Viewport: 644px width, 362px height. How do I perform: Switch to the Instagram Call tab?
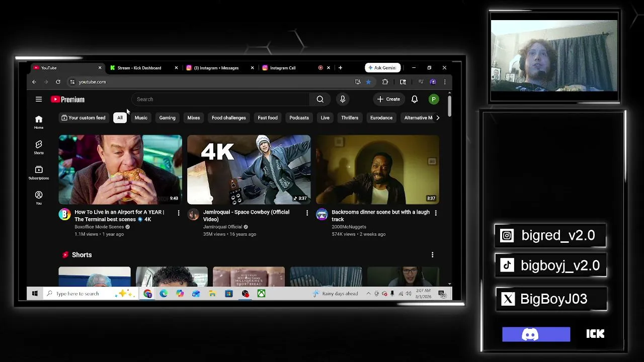pyautogui.click(x=296, y=68)
